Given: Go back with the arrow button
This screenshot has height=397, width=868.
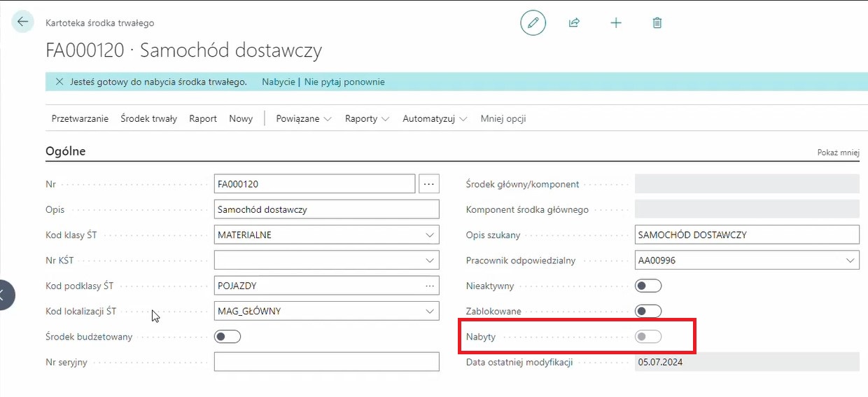Looking at the screenshot, I should tap(22, 22).
